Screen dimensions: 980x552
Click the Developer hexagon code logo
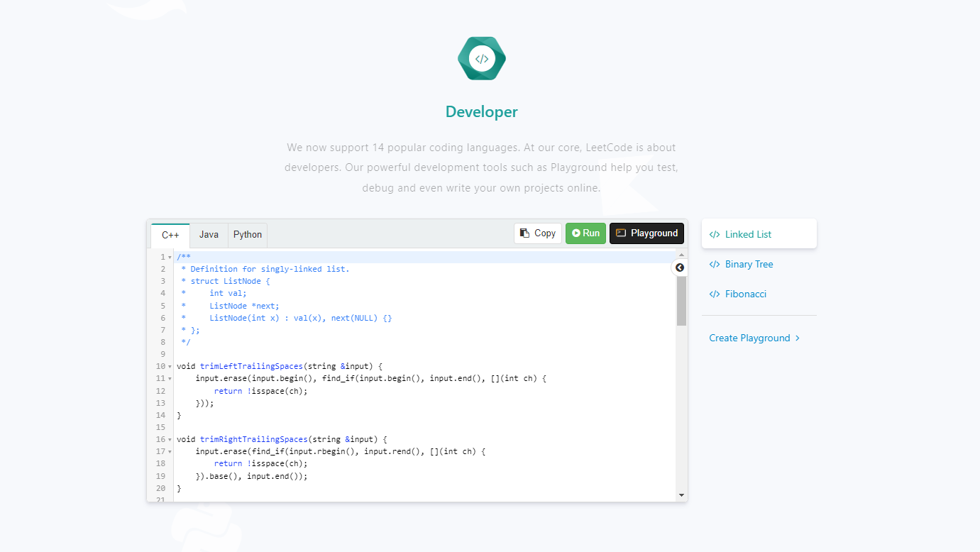coord(482,59)
